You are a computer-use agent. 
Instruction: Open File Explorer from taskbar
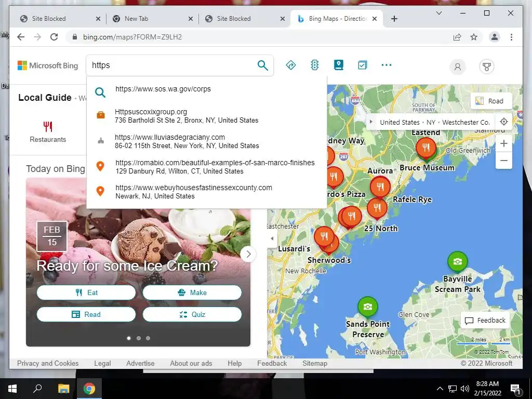pos(63,389)
